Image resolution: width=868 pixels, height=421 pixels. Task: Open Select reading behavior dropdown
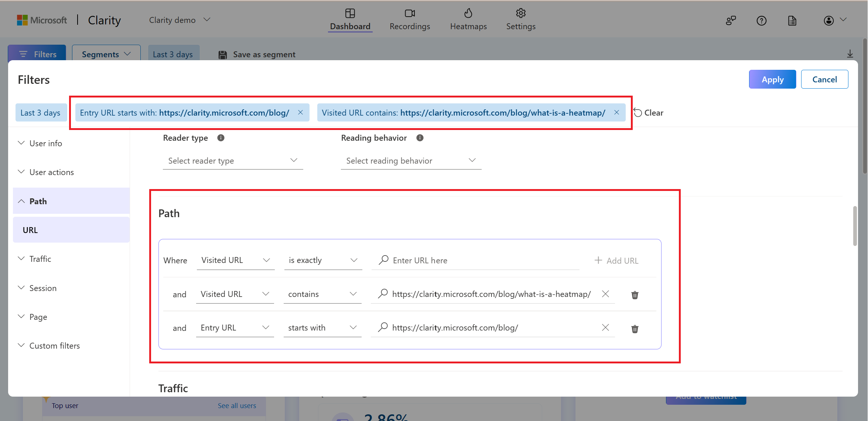coord(411,161)
